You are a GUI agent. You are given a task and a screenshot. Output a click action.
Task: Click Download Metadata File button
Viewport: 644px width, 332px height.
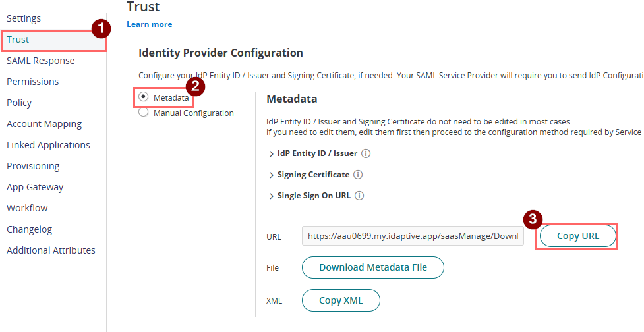coord(372,267)
